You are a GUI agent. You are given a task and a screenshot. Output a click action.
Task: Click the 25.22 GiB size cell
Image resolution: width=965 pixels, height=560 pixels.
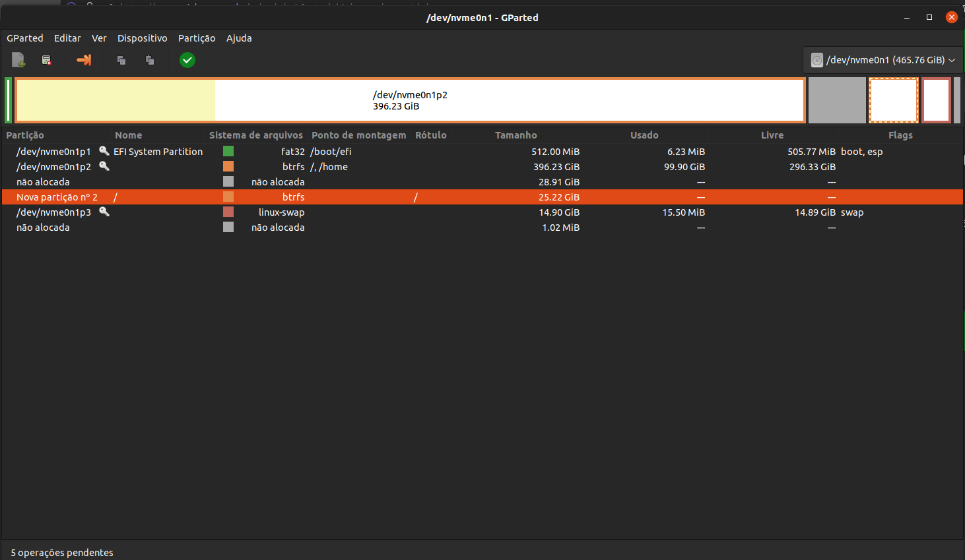tap(559, 197)
